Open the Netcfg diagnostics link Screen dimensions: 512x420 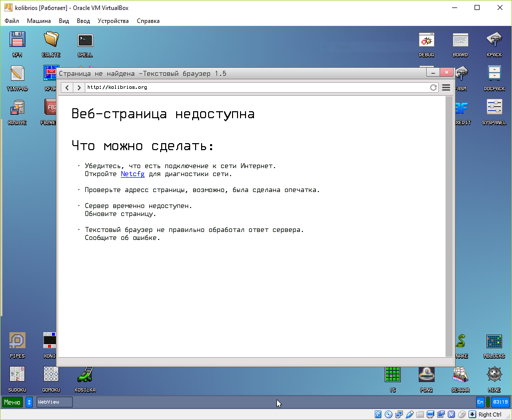(x=132, y=174)
